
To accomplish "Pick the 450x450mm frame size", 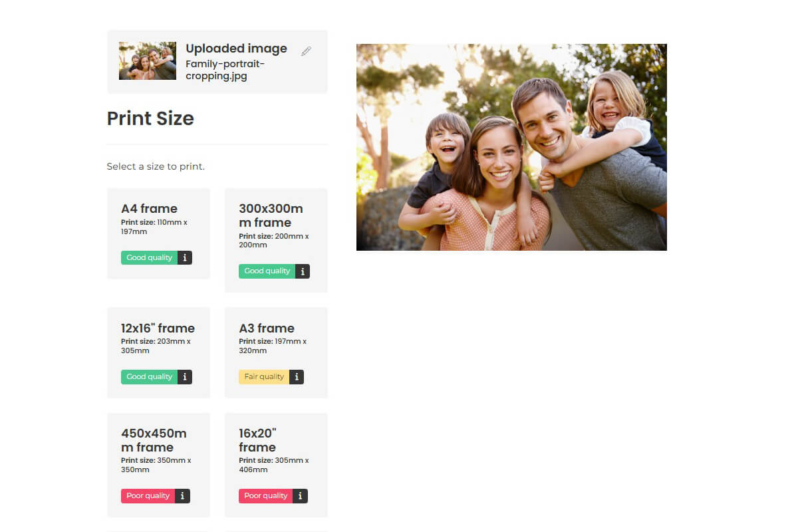I will click(x=158, y=465).
